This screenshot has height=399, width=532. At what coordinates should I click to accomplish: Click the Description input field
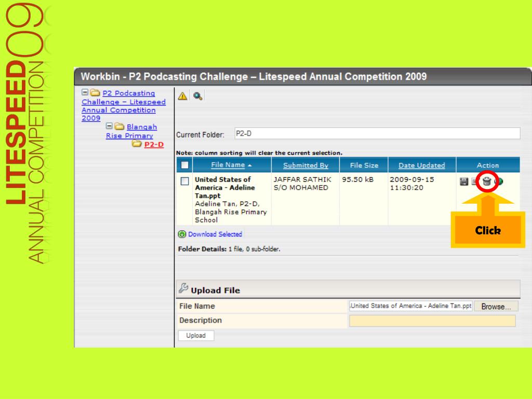[432, 321]
